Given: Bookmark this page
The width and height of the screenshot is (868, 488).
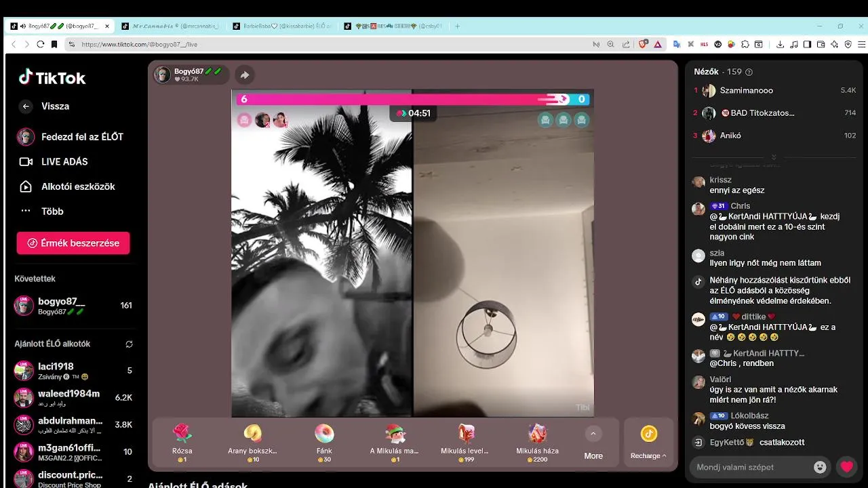Looking at the screenshot, I should [54, 44].
